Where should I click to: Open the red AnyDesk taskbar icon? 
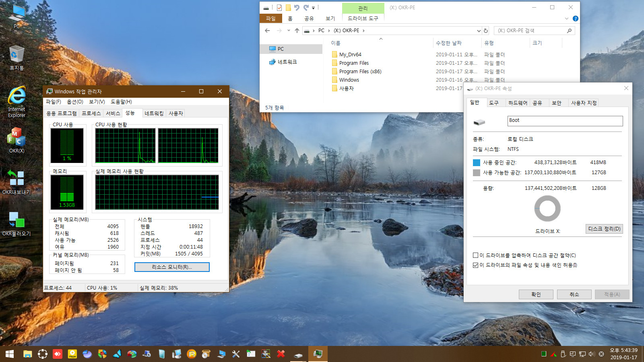(x=58, y=354)
